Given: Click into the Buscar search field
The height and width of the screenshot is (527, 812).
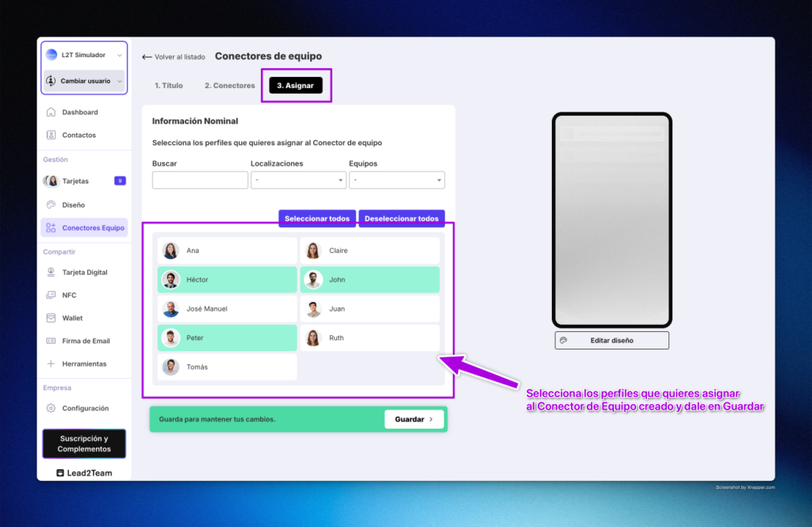Looking at the screenshot, I should point(200,181).
